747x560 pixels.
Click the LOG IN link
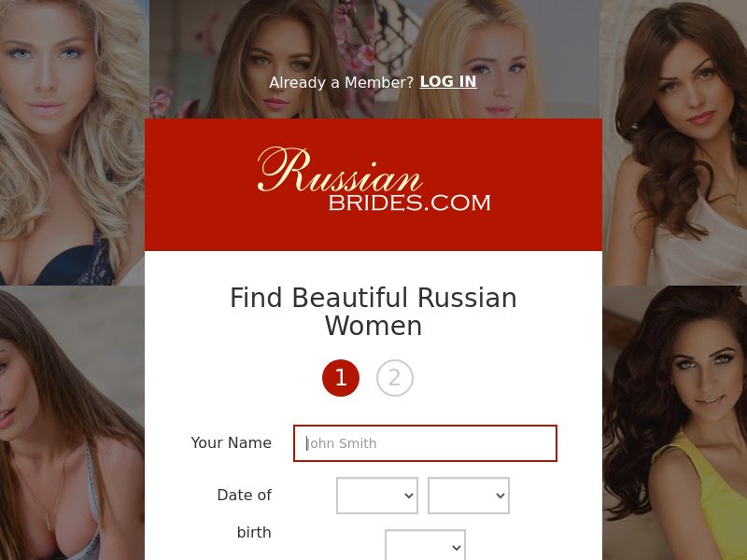(x=448, y=82)
